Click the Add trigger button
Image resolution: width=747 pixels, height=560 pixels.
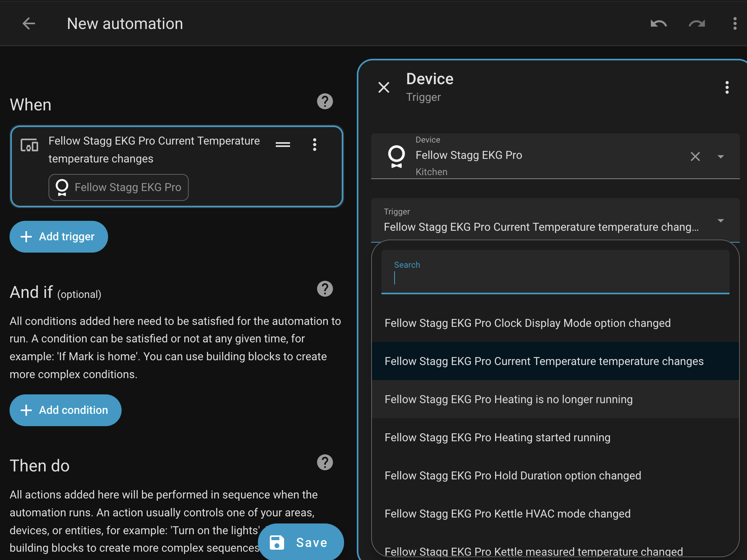[59, 237]
